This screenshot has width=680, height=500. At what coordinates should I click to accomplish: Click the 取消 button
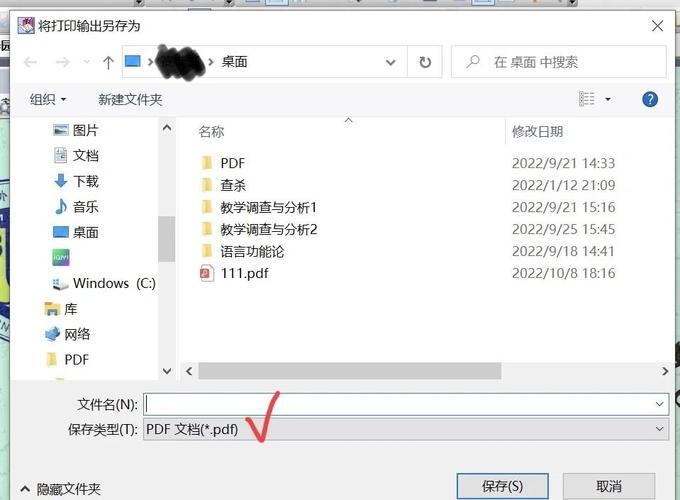click(x=609, y=486)
